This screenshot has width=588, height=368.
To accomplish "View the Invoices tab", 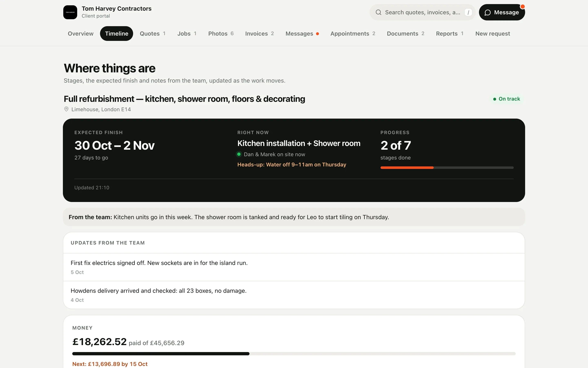I will coord(259,34).
